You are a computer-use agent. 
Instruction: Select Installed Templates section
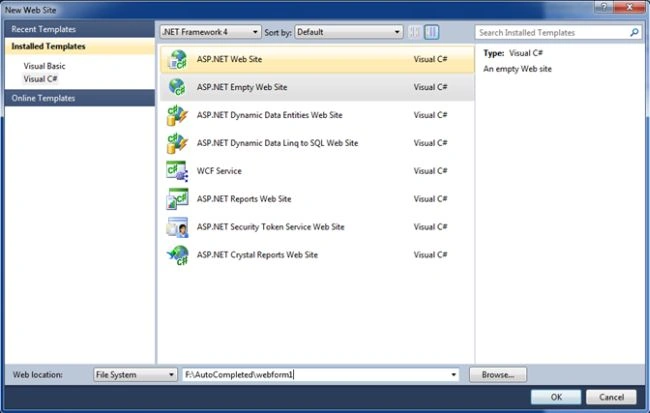(x=80, y=46)
